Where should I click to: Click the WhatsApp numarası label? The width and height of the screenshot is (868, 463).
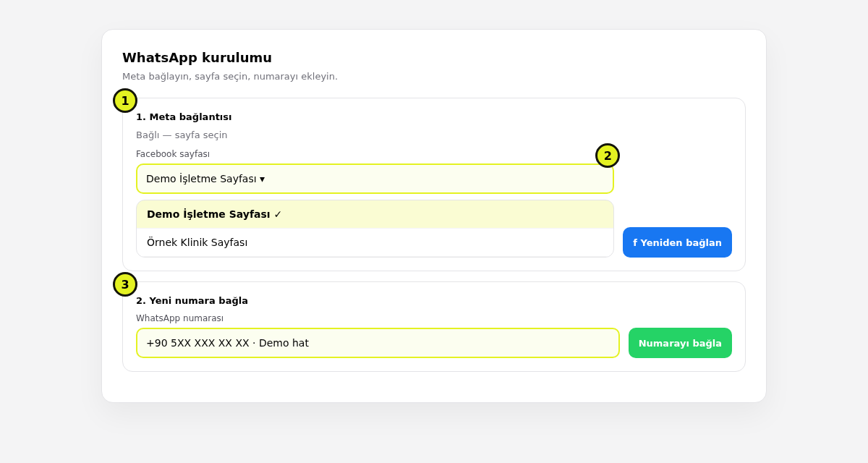(x=179, y=318)
